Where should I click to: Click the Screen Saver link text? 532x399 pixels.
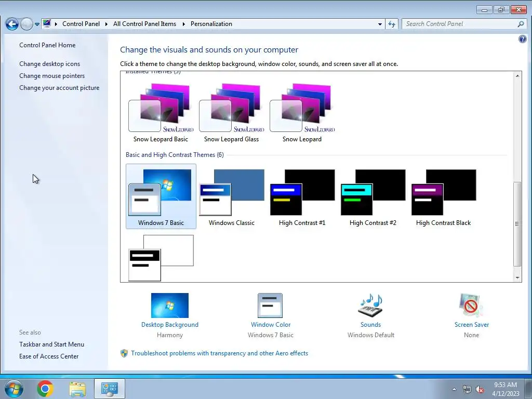472,325
